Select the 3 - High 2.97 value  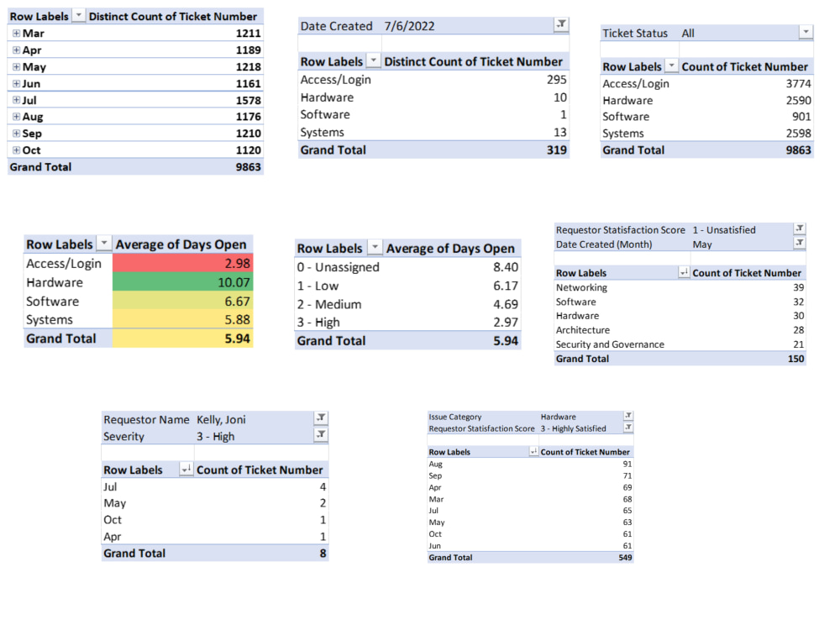tap(505, 322)
